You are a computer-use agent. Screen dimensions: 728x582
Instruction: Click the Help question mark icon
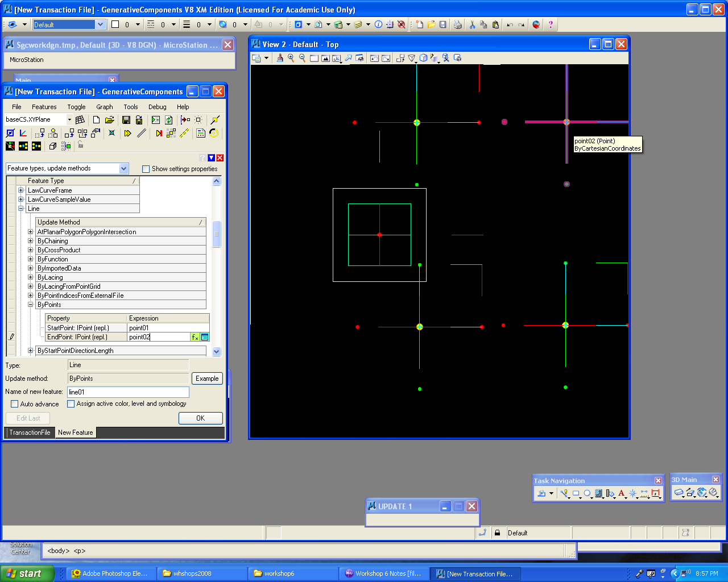[x=551, y=24]
